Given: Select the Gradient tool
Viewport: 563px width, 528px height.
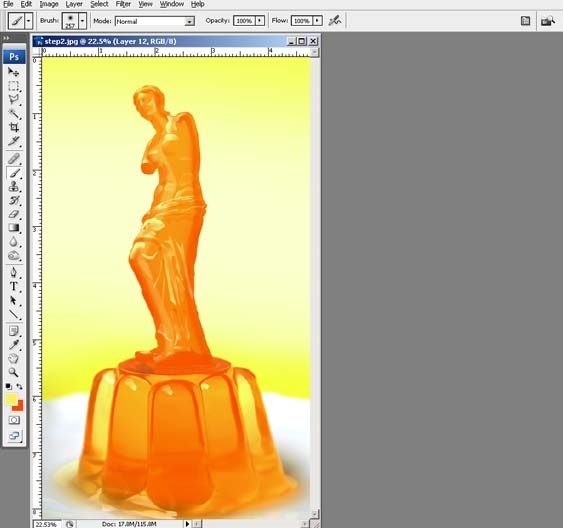Looking at the screenshot, I should [14, 228].
